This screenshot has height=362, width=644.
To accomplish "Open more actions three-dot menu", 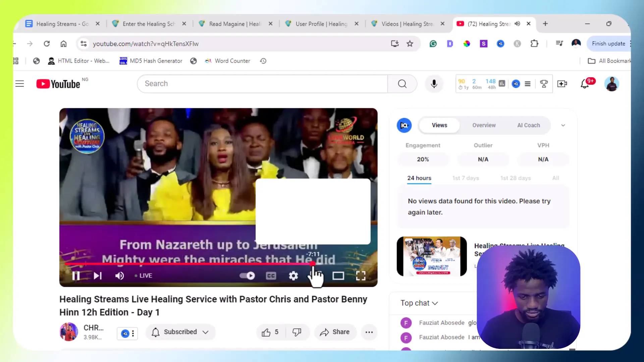I will click(x=369, y=332).
